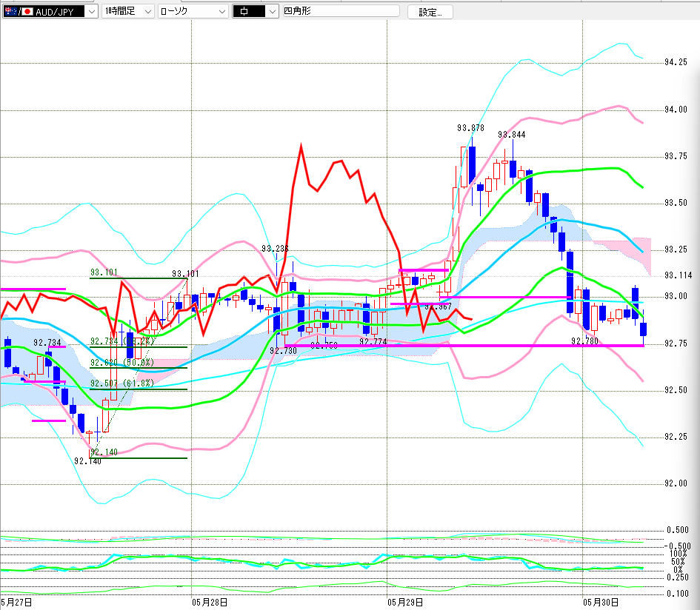The width and height of the screenshot is (700, 610).
Task: Click the 94.00 price axis label
Action: click(676, 110)
